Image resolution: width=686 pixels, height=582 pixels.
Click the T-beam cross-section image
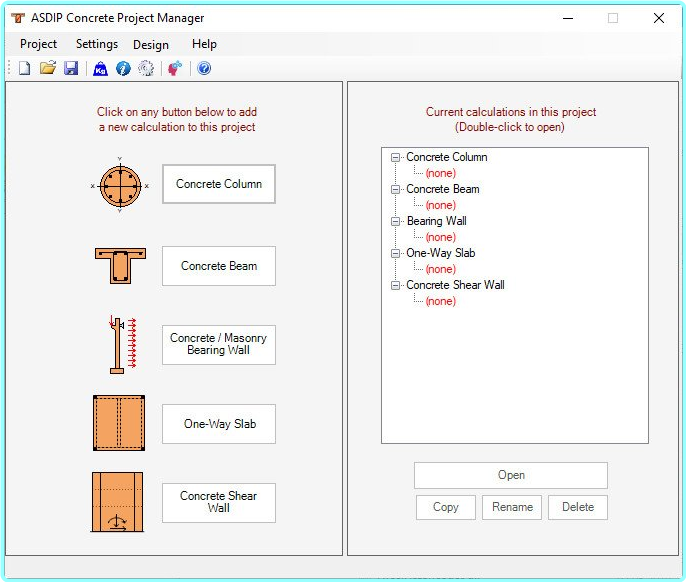(x=120, y=266)
